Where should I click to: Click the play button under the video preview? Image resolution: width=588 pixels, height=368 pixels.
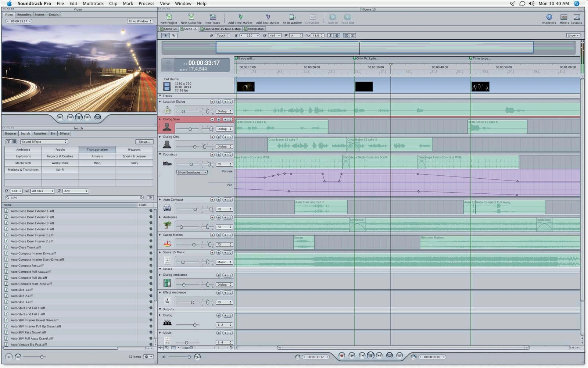tap(60, 117)
